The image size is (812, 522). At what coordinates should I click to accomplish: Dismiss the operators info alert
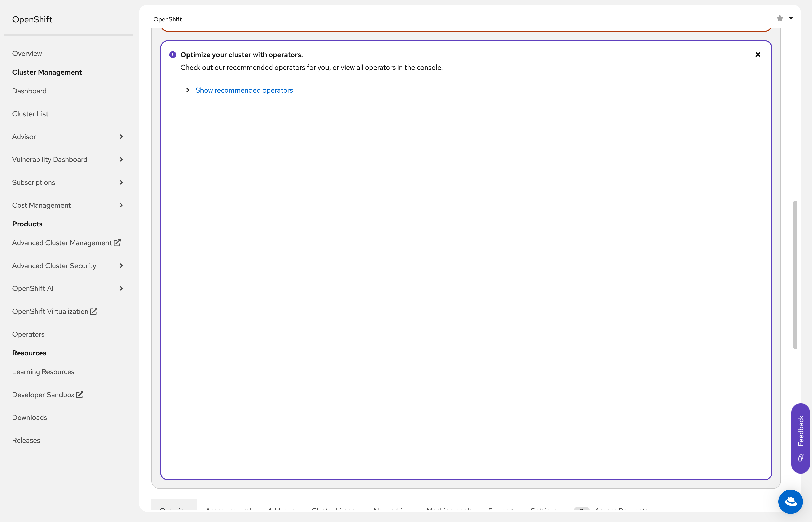pos(758,55)
